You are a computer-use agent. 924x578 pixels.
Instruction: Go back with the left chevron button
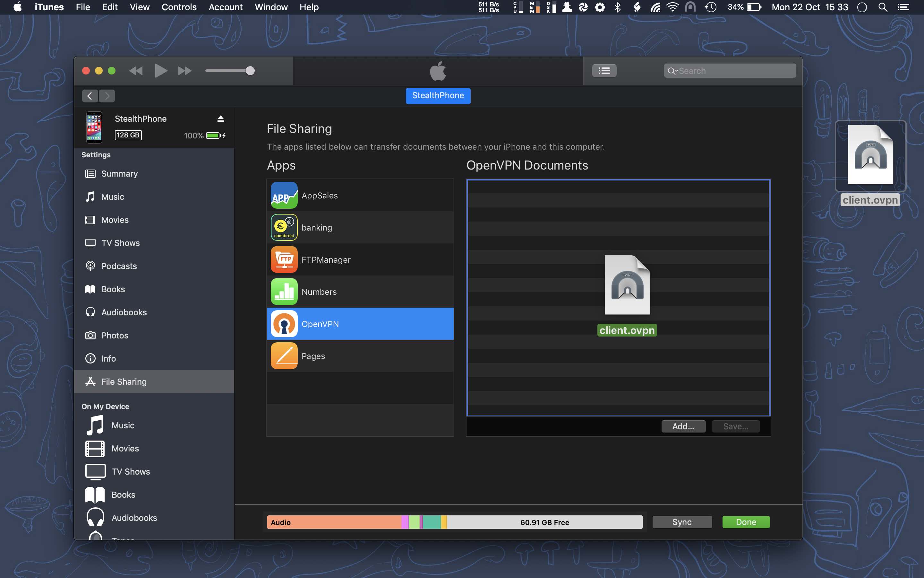(90, 96)
